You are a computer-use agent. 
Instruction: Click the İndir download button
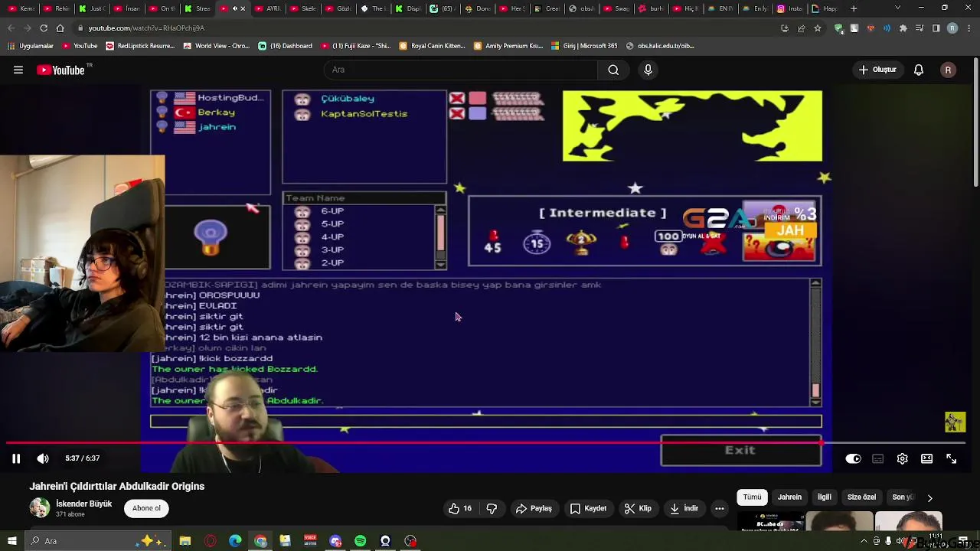pos(684,508)
